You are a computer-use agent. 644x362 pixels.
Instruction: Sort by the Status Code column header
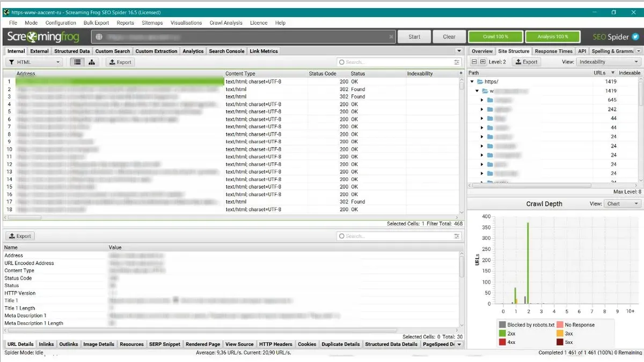tap(323, 73)
